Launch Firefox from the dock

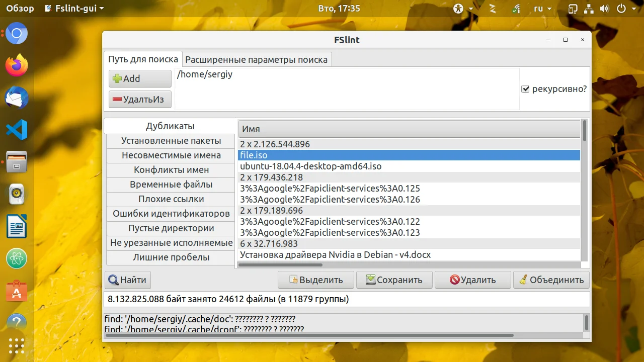17,65
